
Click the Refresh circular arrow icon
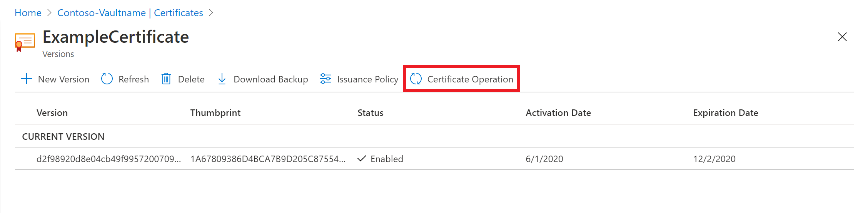(x=107, y=79)
